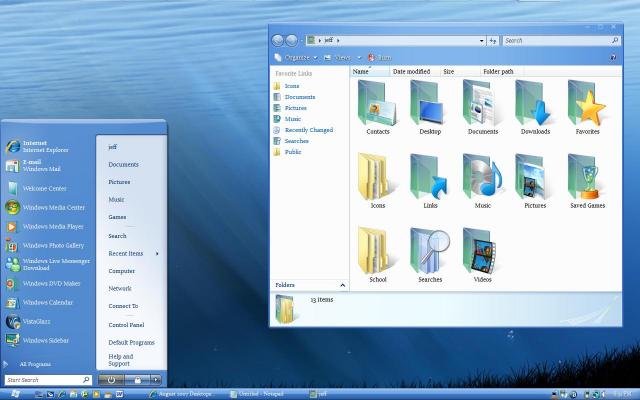Open the Pictures folder in file view
Image resolution: width=640 pixels, height=400 pixels.
click(535, 181)
